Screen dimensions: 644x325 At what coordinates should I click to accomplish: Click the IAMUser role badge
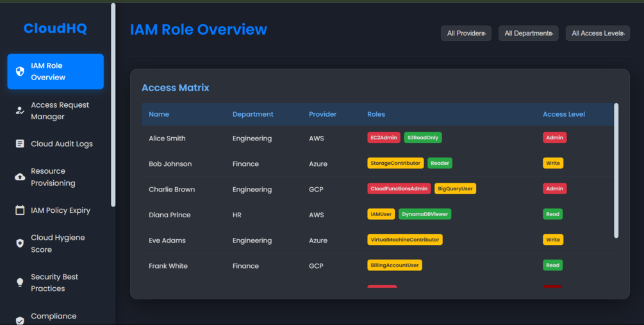point(381,214)
